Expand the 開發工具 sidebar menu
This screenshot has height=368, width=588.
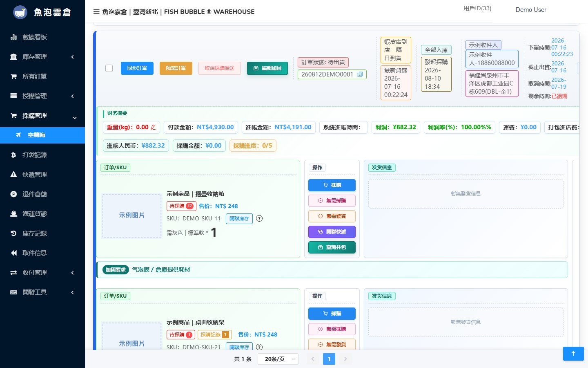pos(42,292)
